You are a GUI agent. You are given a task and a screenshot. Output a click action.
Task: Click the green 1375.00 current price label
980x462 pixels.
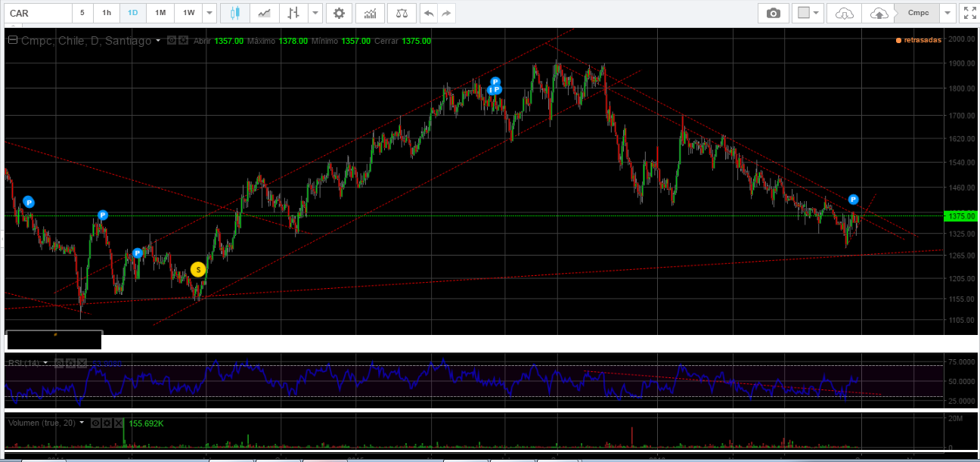coord(960,215)
